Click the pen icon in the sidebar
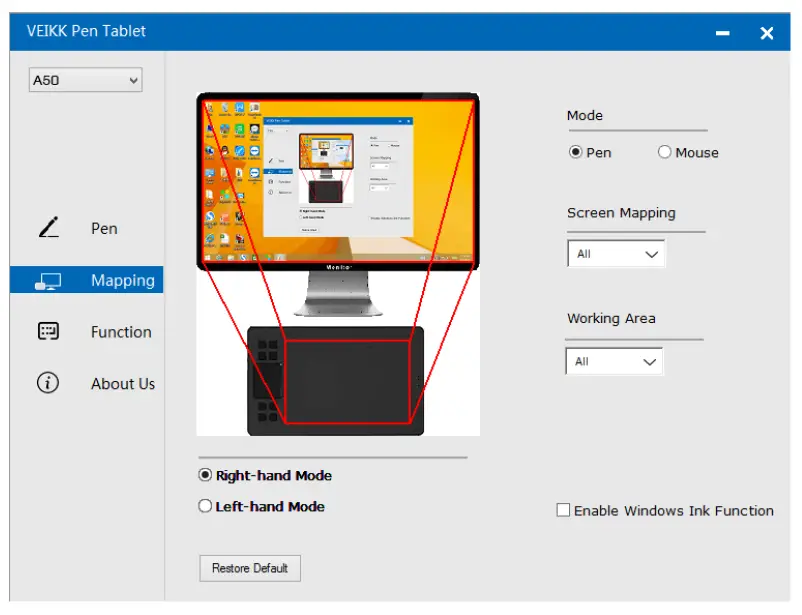The height and width of the screenshot is (615, 802). click(x=49, y=228)
